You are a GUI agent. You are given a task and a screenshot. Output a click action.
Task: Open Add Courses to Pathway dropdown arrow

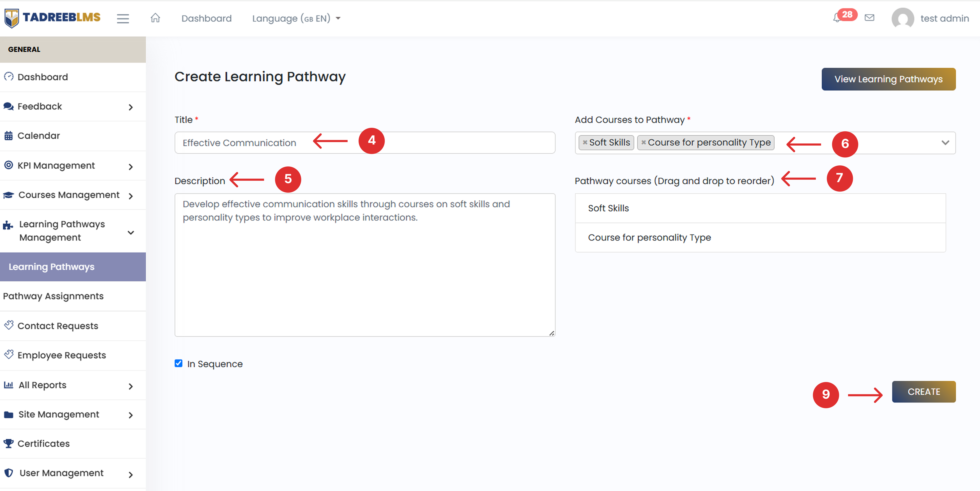tap(945, 143)
